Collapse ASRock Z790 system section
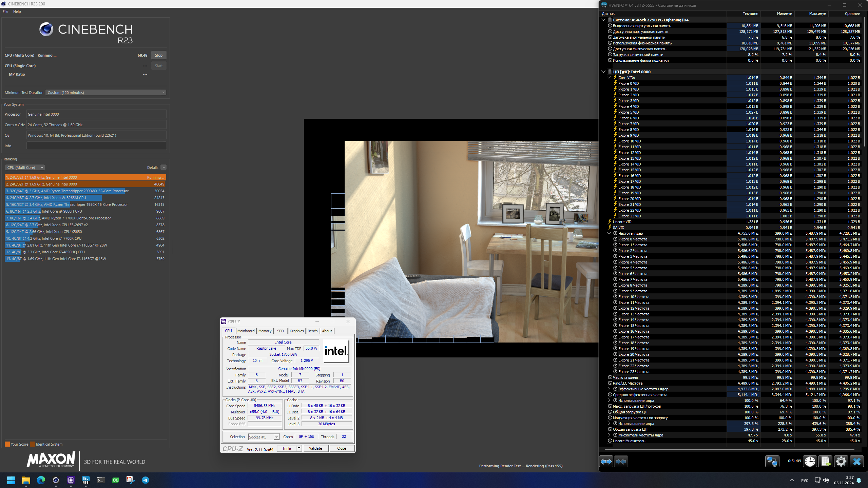Screen dimensions: 868x488 coord(603,20)
